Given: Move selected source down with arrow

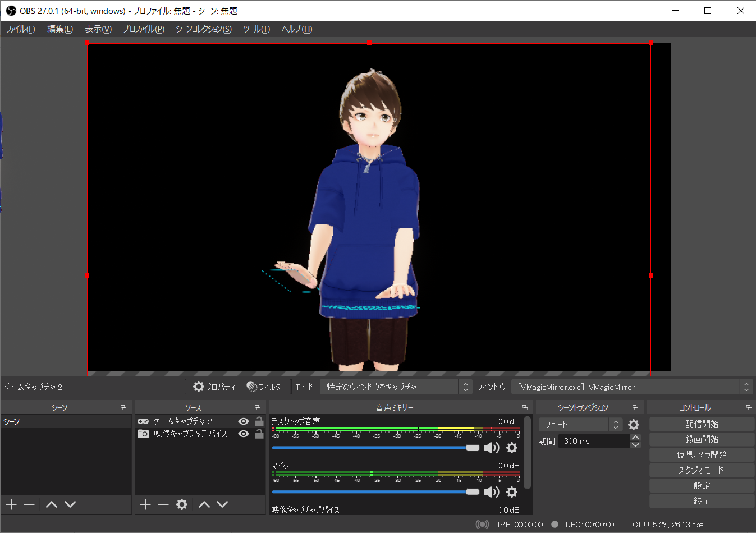Looking at the screenshot, I should [222, 504].
